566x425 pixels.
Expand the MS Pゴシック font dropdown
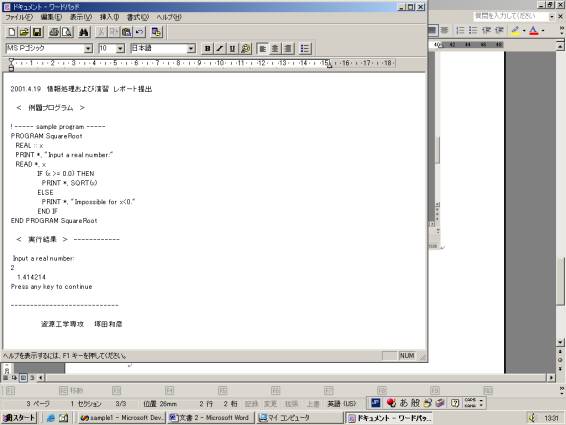click(88, 48)
